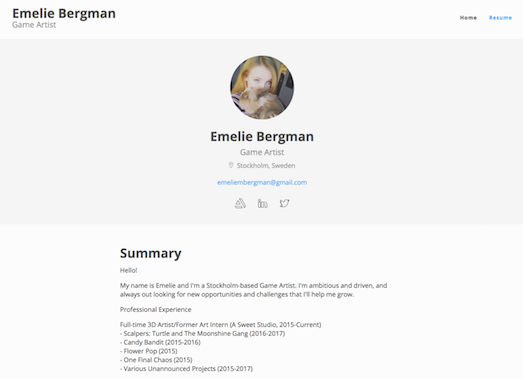Open the LinkedIn profile icon
Screen dimensions: 523x379
point(263,203)
